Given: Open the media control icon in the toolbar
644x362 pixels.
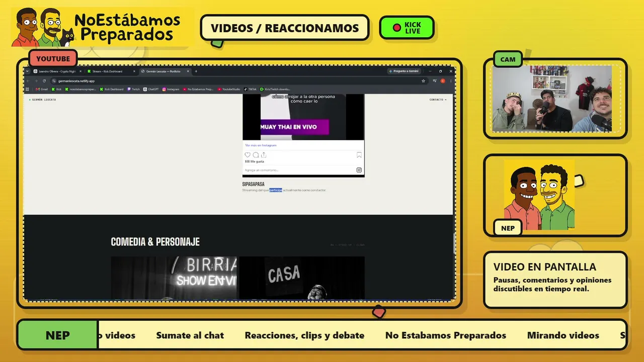Looking at the screenshot, I should click(x=435, y=80).
